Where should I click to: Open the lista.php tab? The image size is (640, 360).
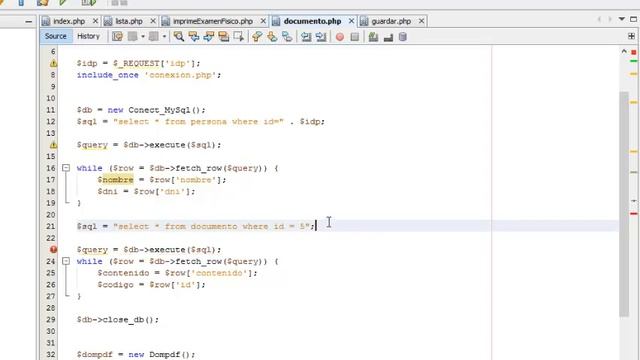(x=129, y=21)
